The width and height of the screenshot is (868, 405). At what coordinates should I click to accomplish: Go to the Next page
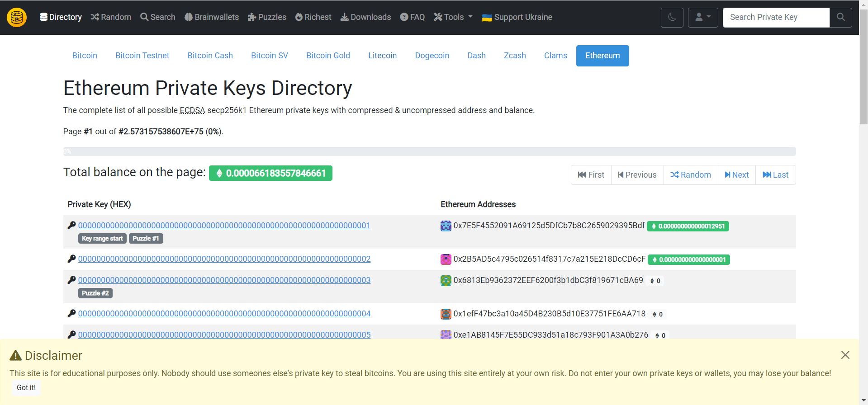[736, 175]
